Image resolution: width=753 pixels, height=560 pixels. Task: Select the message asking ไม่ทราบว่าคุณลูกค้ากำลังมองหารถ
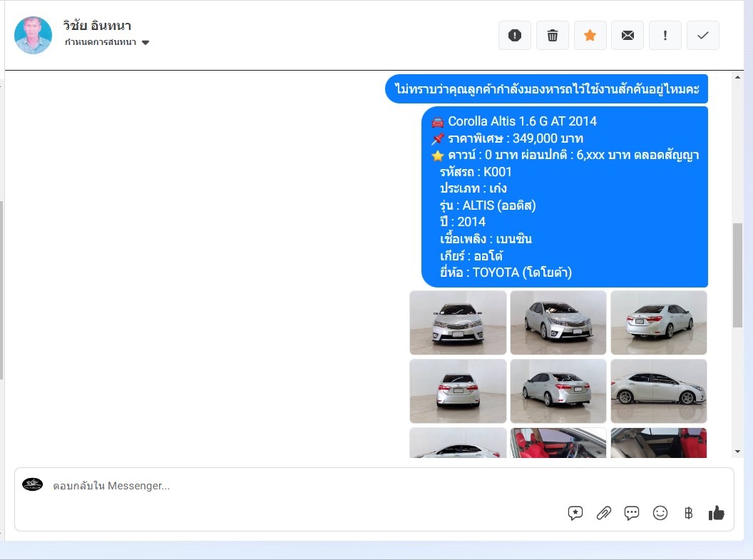pos(546,89)
